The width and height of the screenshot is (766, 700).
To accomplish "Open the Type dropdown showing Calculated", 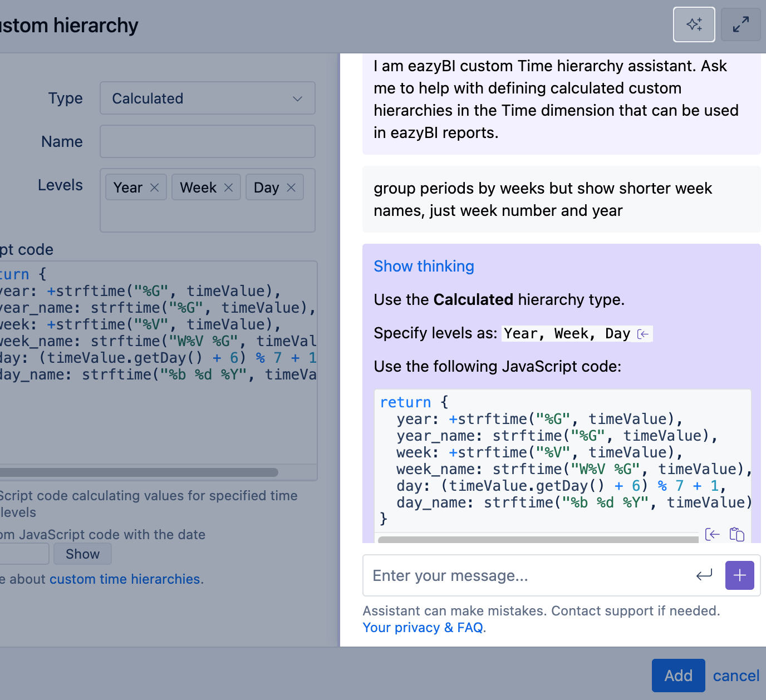I will click(x=207, y=98).
